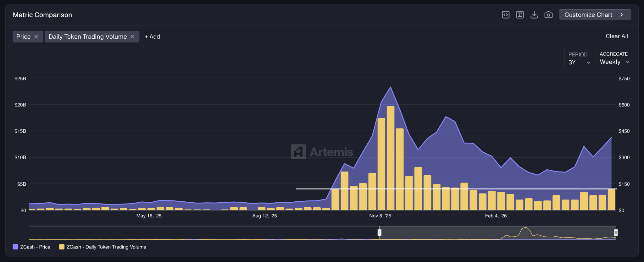Open the Period 3Y dropdown

(579, 59)
